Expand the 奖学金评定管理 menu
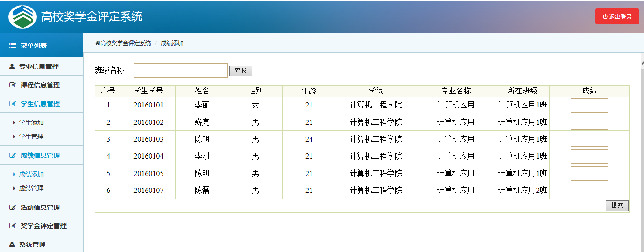Viewport: 644px width, 252px height. (x=42, y=226)
